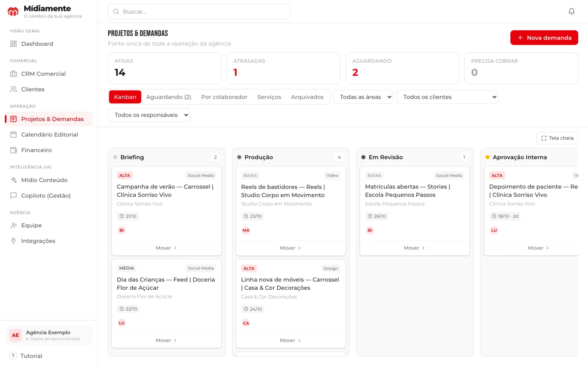Click the Financeiro wallet icon

14,150
